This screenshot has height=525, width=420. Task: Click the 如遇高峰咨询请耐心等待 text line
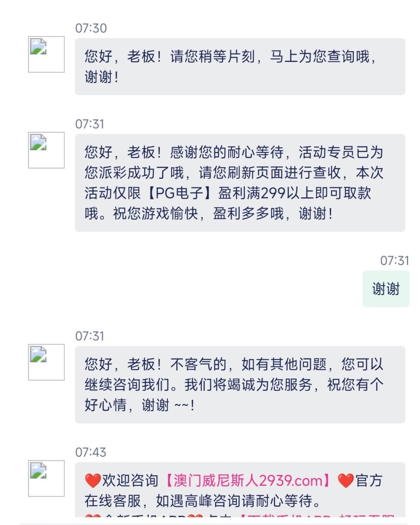click(x=202, y=501)
